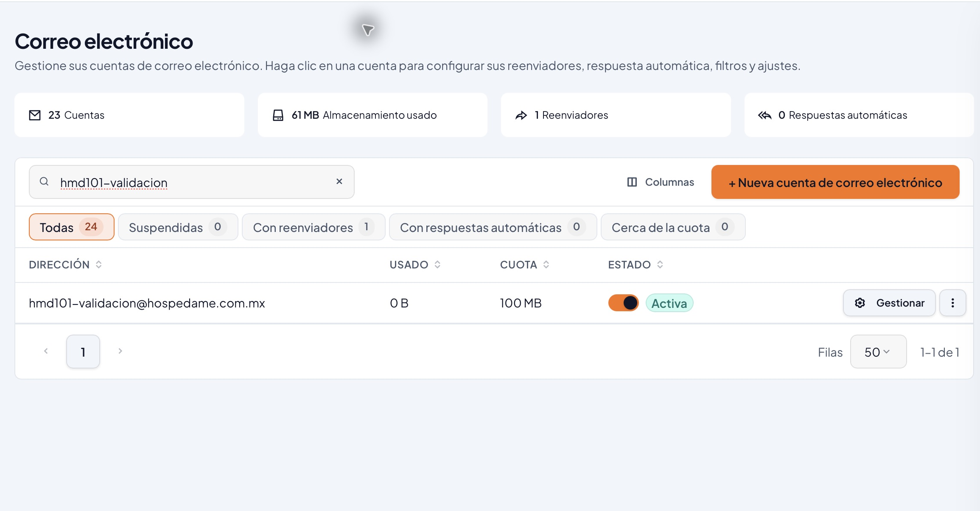
Task: Sort by Dirección column arrows
Action: click(x=98, y=265)
